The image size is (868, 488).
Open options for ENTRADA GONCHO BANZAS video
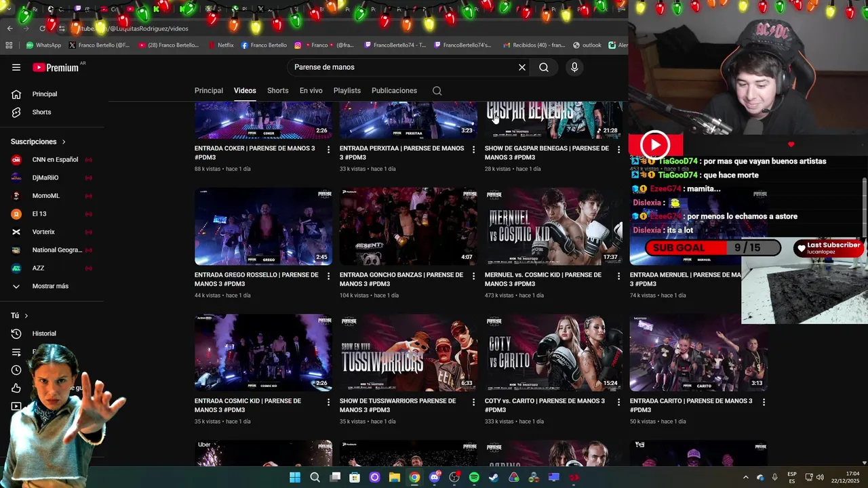tap(473, 276)
